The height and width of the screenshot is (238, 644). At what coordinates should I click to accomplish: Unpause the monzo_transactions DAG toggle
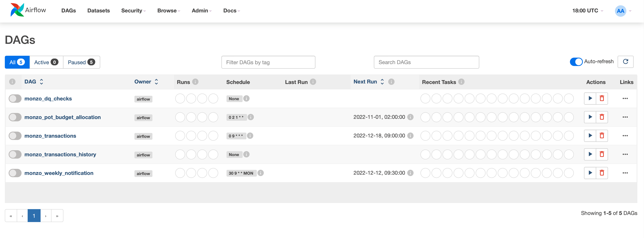tap(15, 136)
